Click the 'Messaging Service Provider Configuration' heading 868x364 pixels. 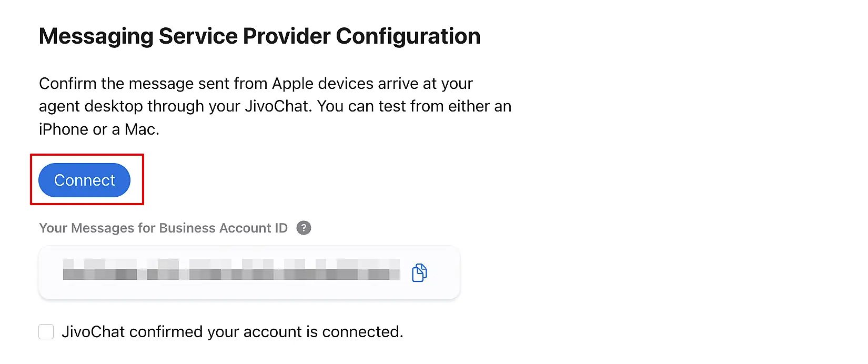click(x=259, y=36)
